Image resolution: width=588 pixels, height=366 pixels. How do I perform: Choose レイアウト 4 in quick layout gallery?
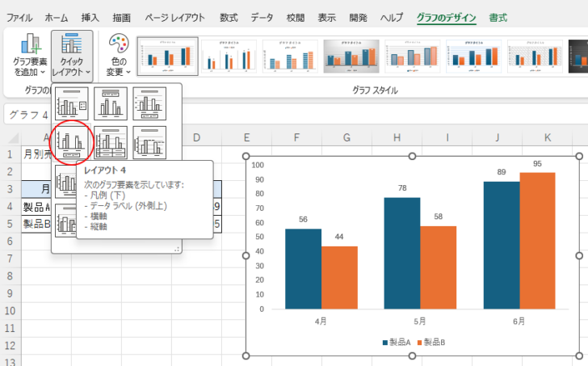tap(72, 142)
